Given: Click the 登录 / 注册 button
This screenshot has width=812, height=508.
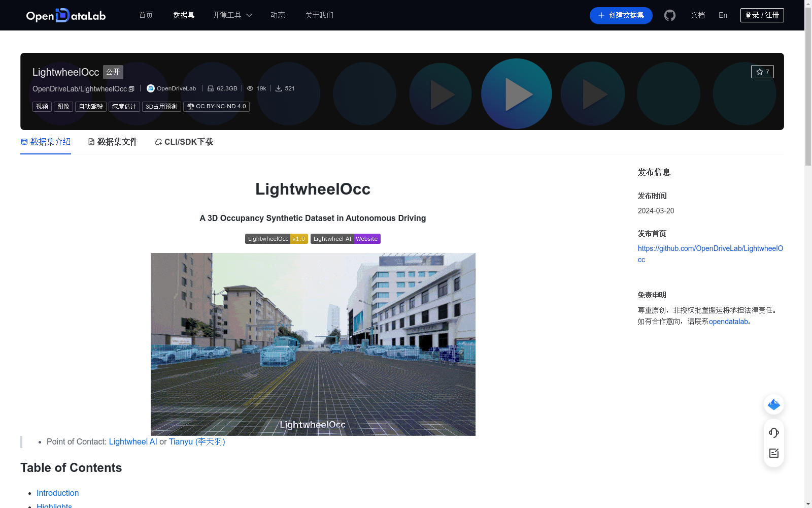Looking at the screenshot, I should click(762, 15).
